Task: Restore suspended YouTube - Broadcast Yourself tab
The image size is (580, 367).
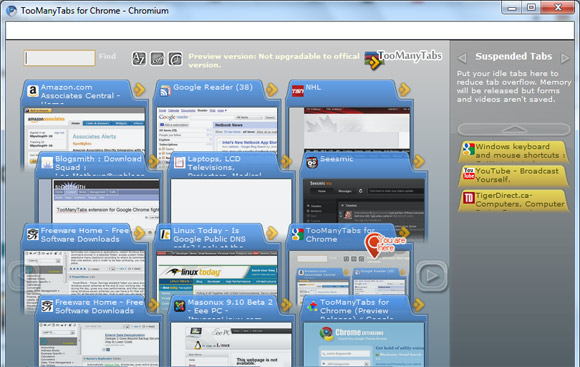Action: 514,175
